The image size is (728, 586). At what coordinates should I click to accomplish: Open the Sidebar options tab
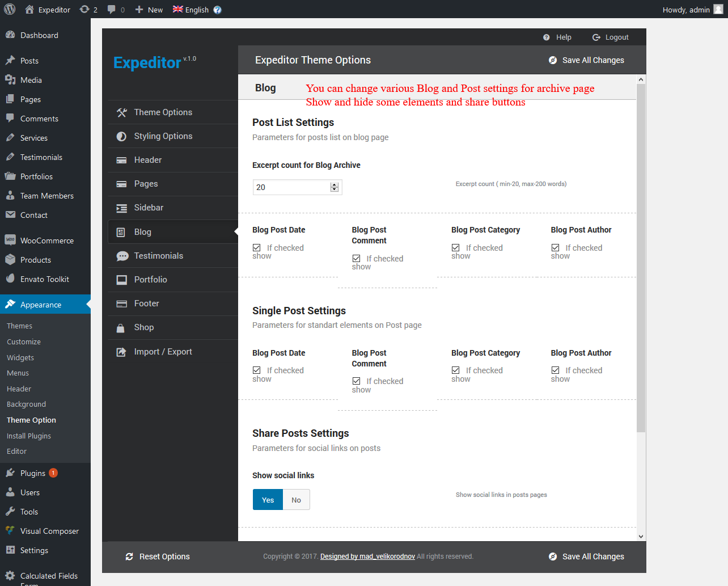(149, 208)
